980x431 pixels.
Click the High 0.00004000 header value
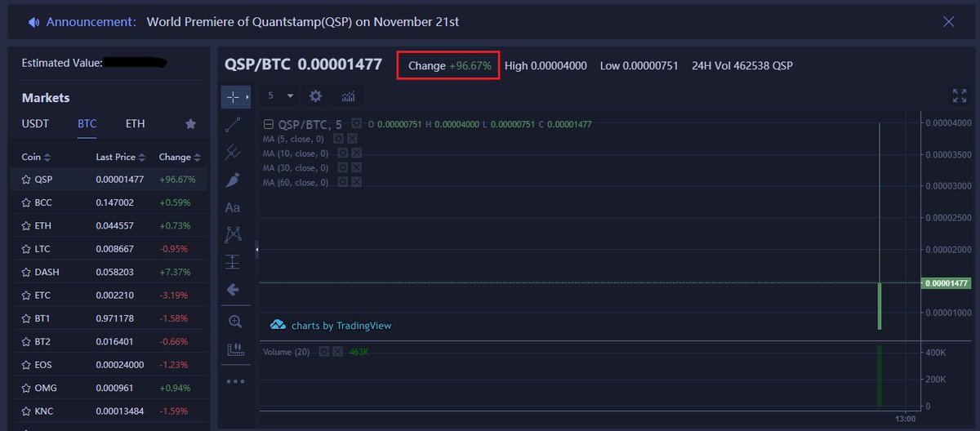pyautogui.click(x=546, y=65)
